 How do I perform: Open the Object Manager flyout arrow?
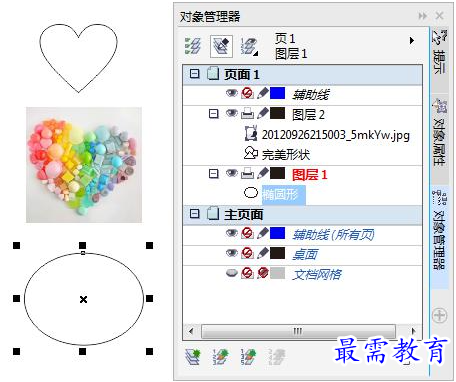[412, 40]
